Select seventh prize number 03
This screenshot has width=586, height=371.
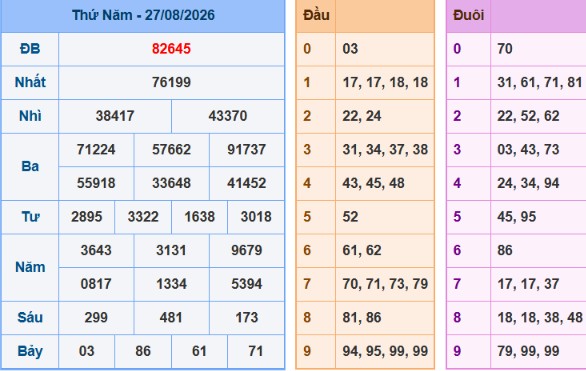pyautogui.click(x=86, y=351)
